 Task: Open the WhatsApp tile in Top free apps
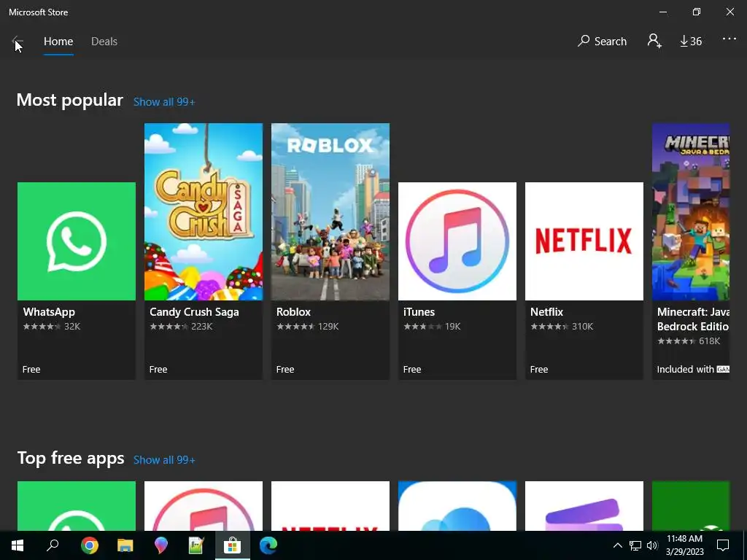[x=76, y=506]
